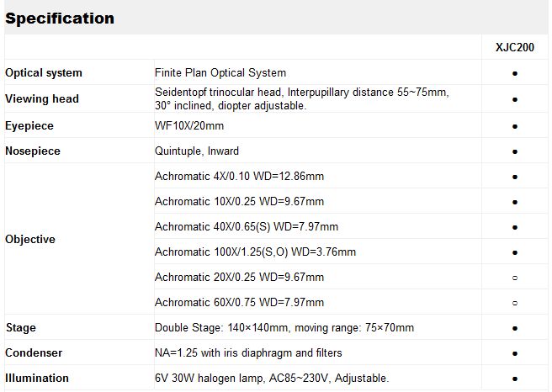Click the filled dot next to WF10X/20mm eyepiece
The image size is (552, 392).
point(515,126)
